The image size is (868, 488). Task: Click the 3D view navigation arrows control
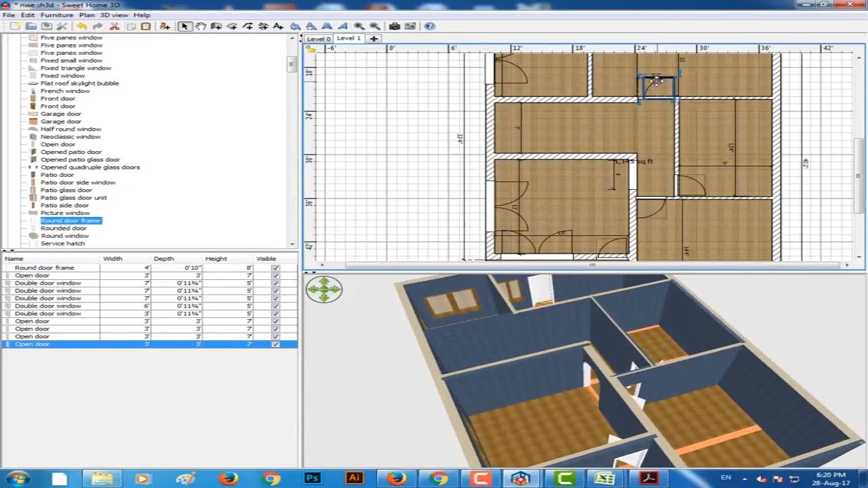tap(324, 289)
